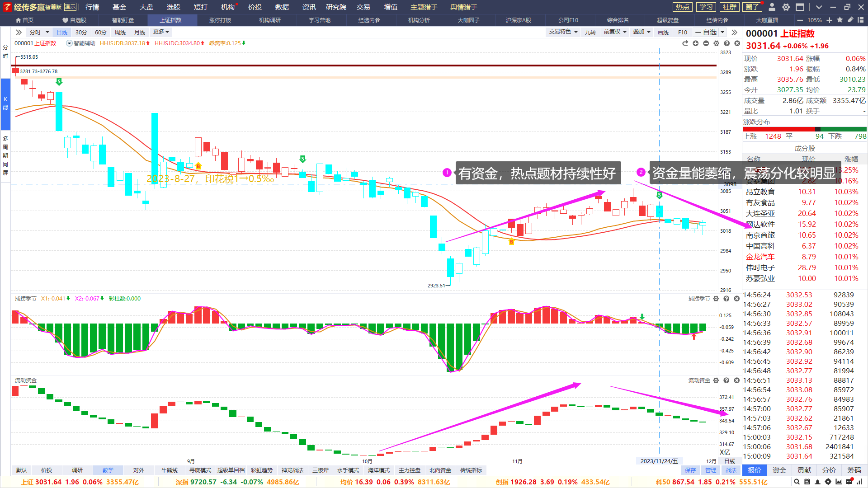The height and width of the screenshot is (488, 868).
Task: Close the 捕捞季节 indicator panel
Action: (737, 299)
